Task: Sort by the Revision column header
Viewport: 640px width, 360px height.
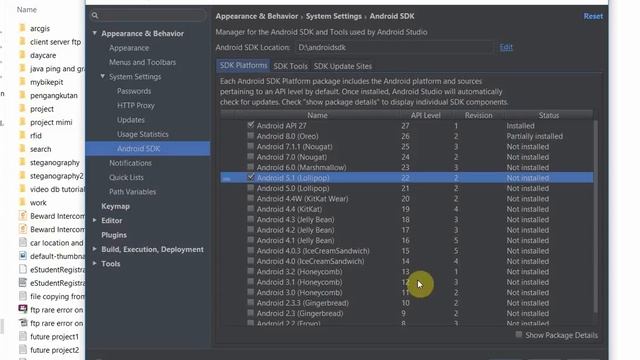Action: [478, 116]
